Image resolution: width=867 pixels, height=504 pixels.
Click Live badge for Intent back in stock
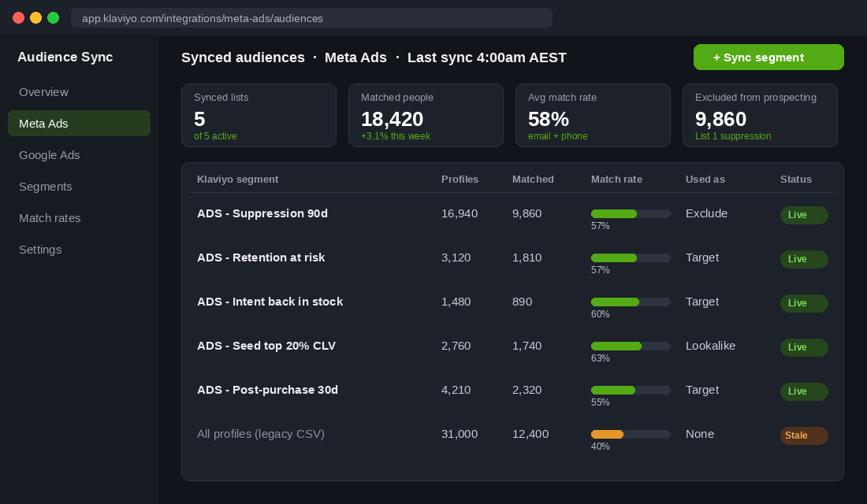coord(804,303)
